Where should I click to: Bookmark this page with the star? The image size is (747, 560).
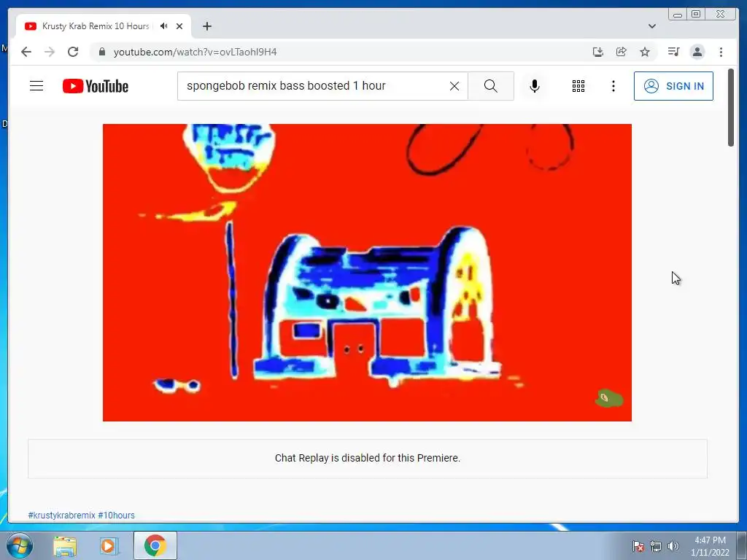[645, 52]
